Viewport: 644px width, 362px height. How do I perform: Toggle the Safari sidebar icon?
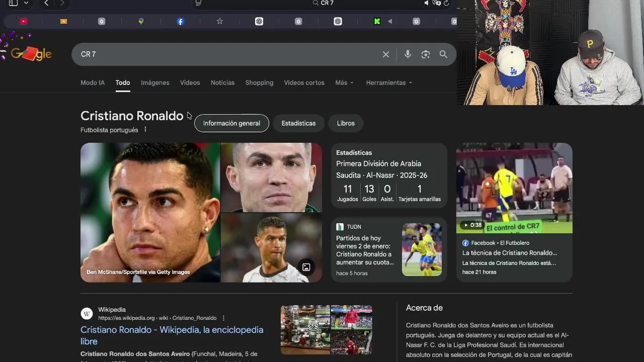[x=13, y=3]
